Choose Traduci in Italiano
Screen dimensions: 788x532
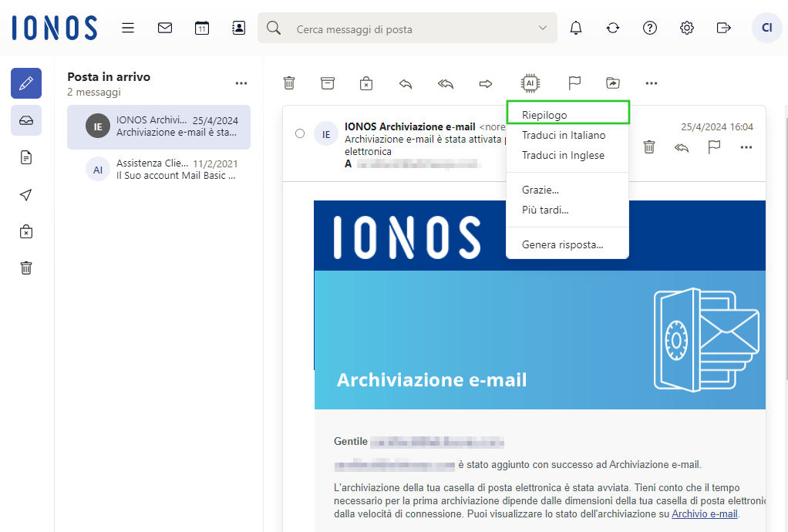(568, 135)
